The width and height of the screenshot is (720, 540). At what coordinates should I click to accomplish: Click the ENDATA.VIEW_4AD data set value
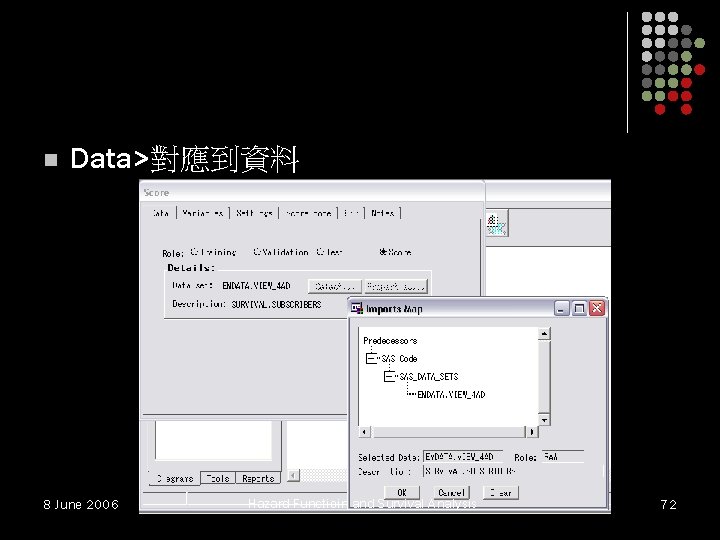pos(256,286)
